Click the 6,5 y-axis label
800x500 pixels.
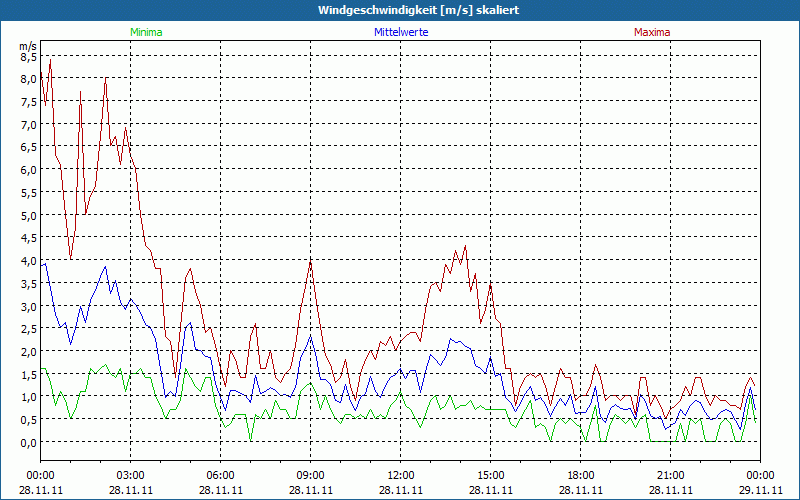pyautogui.click(x=29, y=147)
